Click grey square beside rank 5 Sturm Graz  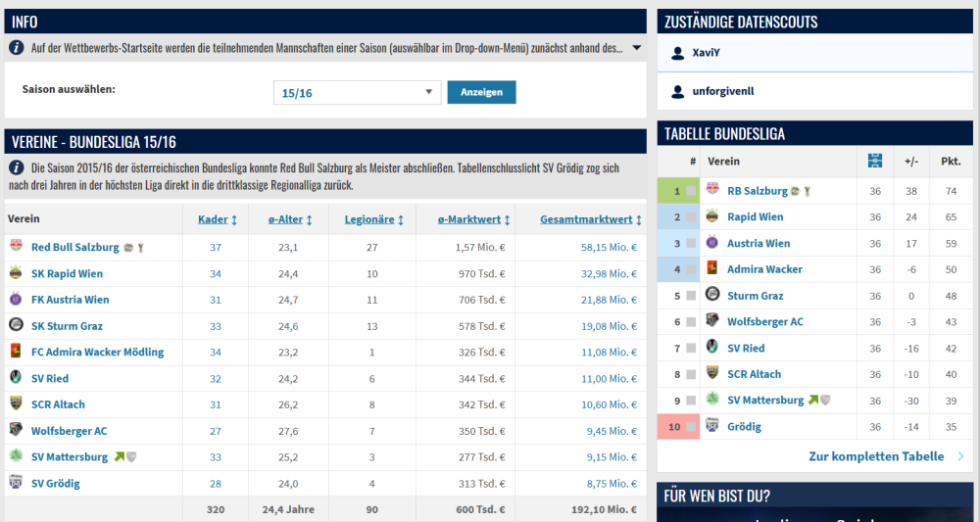click(x=691, y=296)
